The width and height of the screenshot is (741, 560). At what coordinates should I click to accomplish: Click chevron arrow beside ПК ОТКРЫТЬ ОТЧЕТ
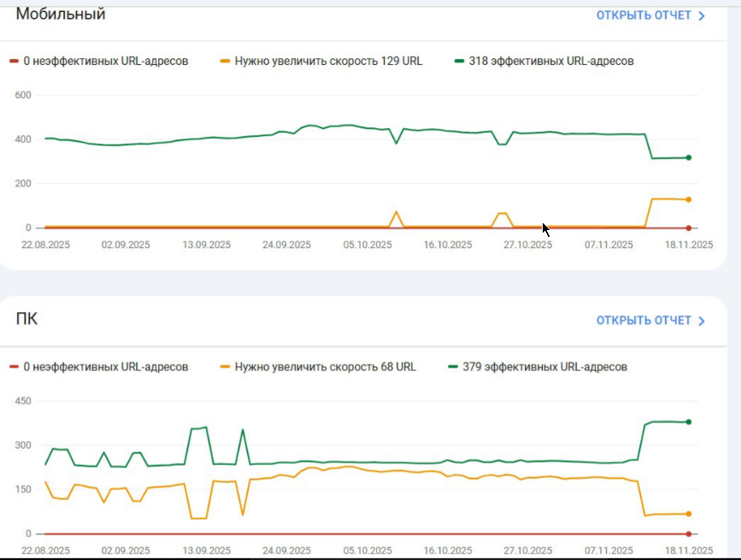pyautogui.click(x=702, y=321)
